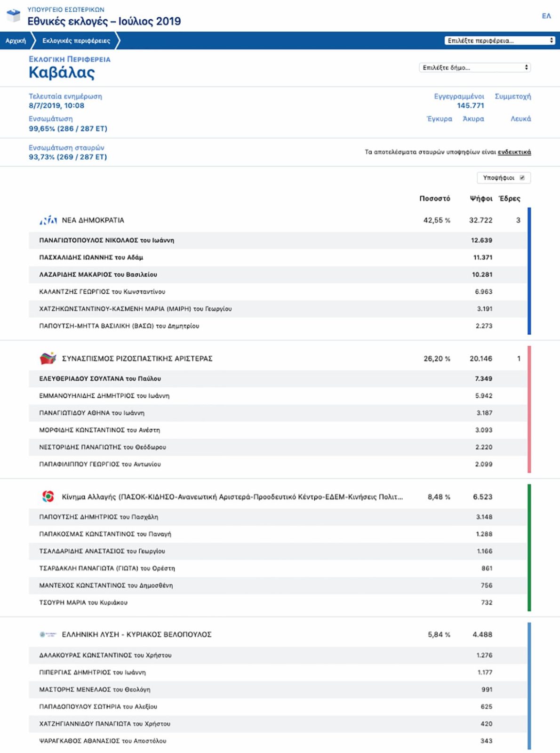The width and height of the screenshot is (560, 753).
Task: Click the Λευκά label
Action: 521,119
